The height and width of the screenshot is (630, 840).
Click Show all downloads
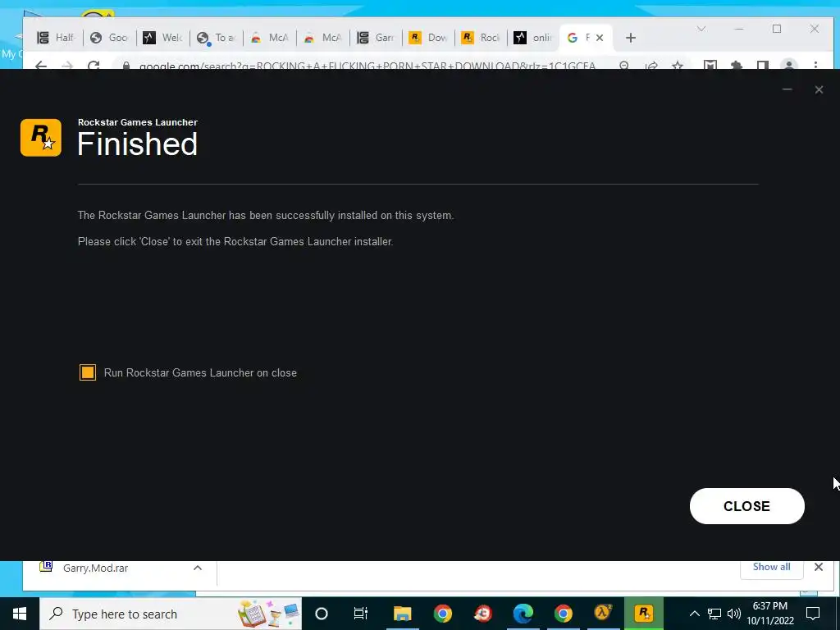click(771, 568)
